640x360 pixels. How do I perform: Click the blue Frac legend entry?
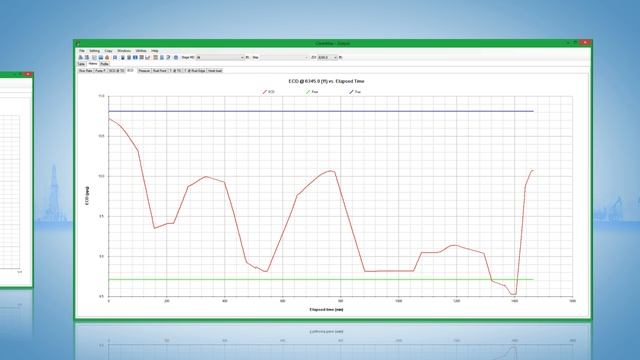[x=355, y=92]
